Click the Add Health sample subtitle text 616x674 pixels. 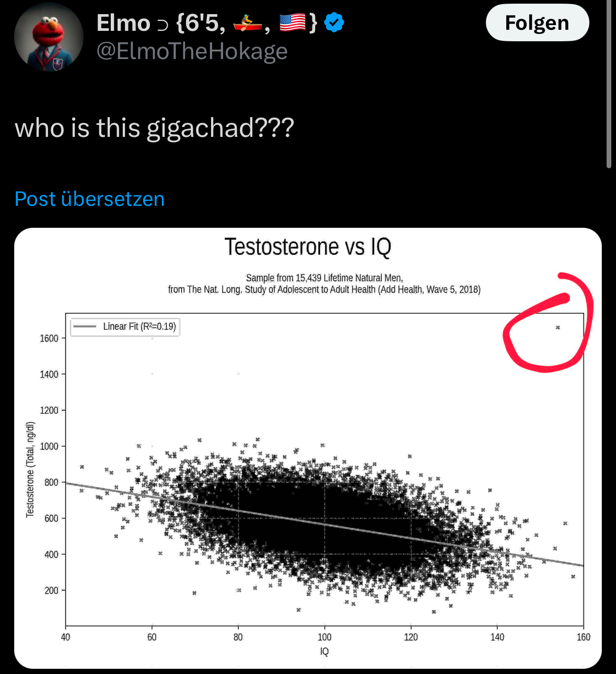point(324,284)
